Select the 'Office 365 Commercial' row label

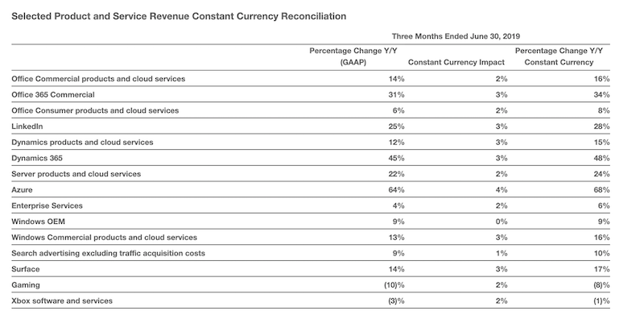pos(53,94)
